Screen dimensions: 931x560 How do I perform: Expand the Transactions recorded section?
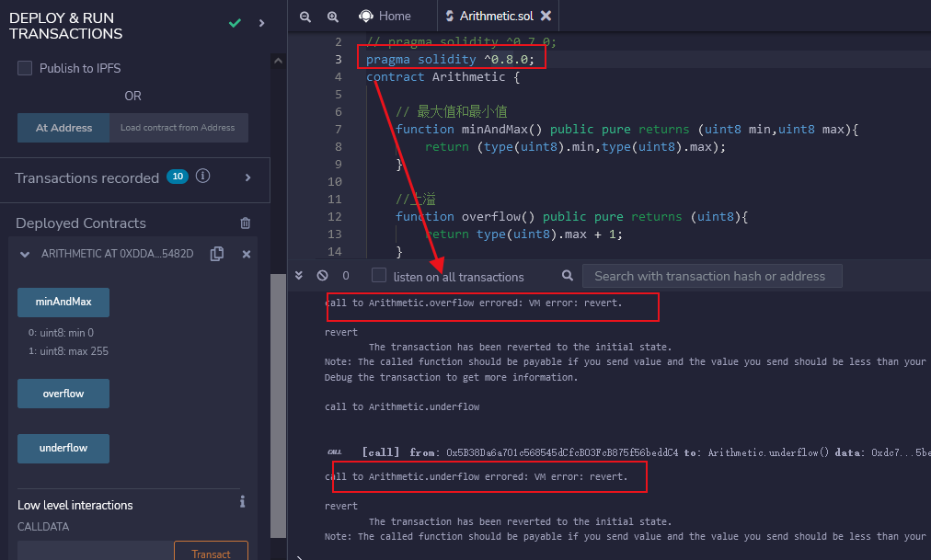(247, 177)
